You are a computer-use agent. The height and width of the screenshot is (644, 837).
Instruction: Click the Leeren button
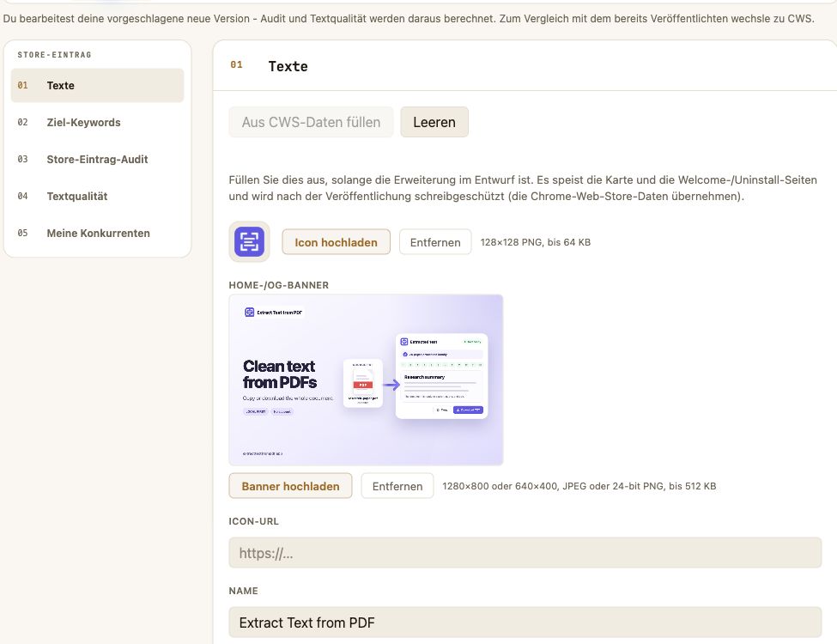pyautogui.click(x=434, y=122)
